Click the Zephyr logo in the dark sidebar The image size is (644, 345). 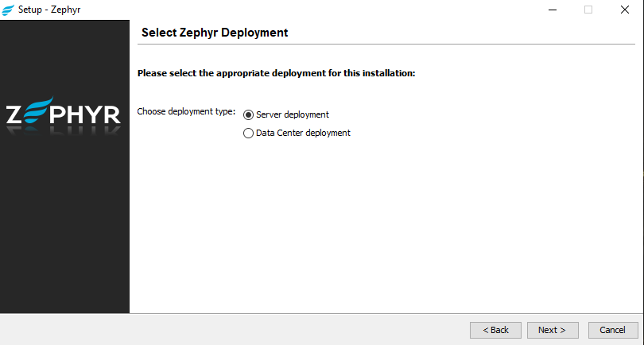(x=64, y=114)
